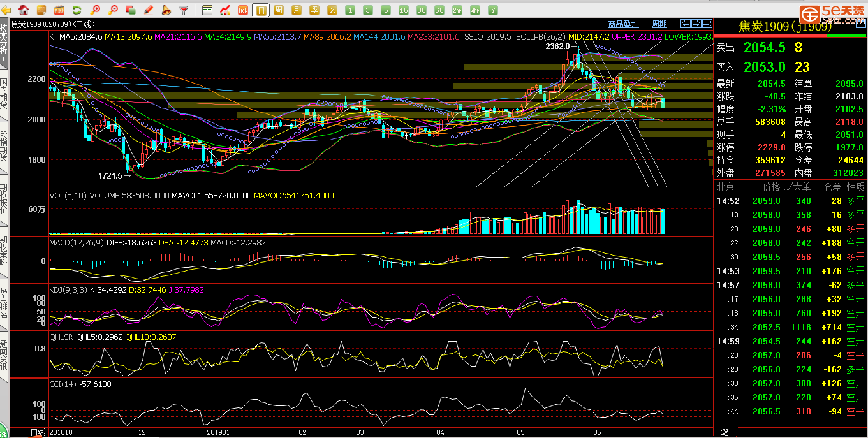
Task: Click 价格 column header
Action: [772, 187]
